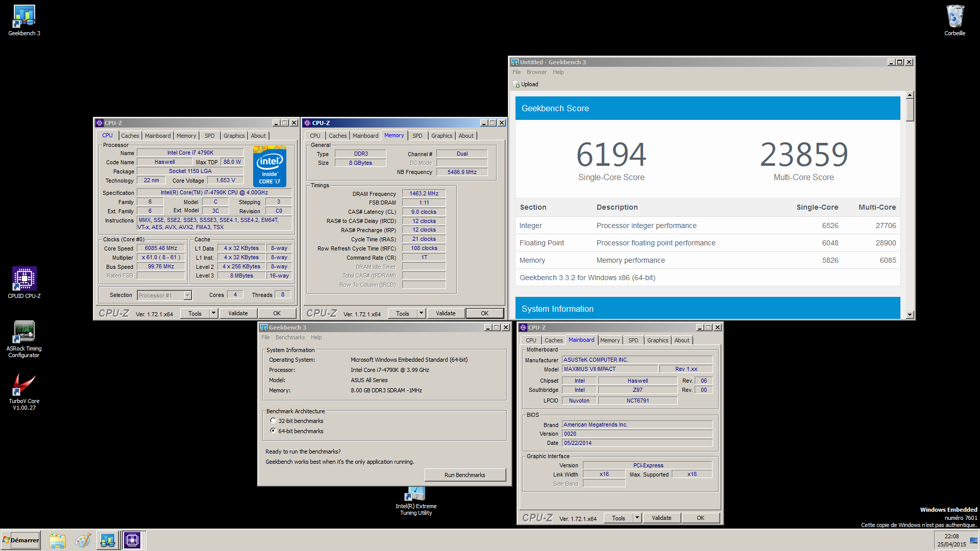Click the NB Frequency 5486.9 MHz field
980x551 pixels.
point(462,172)
